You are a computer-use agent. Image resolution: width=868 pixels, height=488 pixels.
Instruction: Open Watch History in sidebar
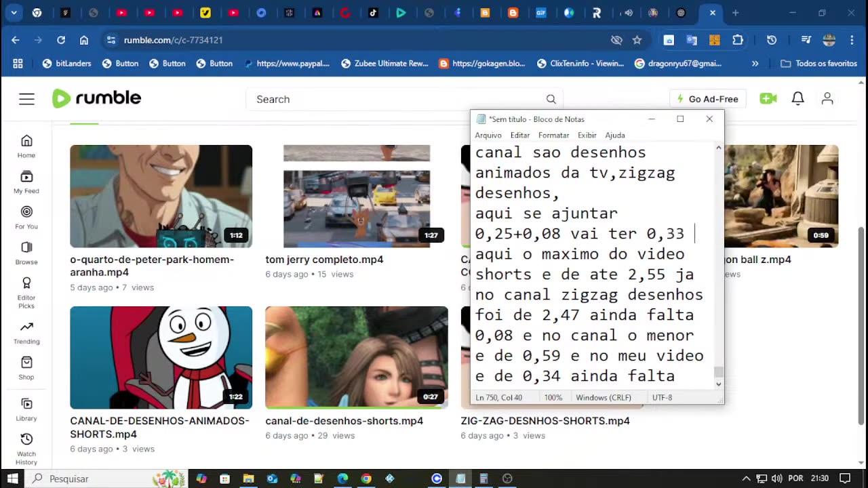26,448
